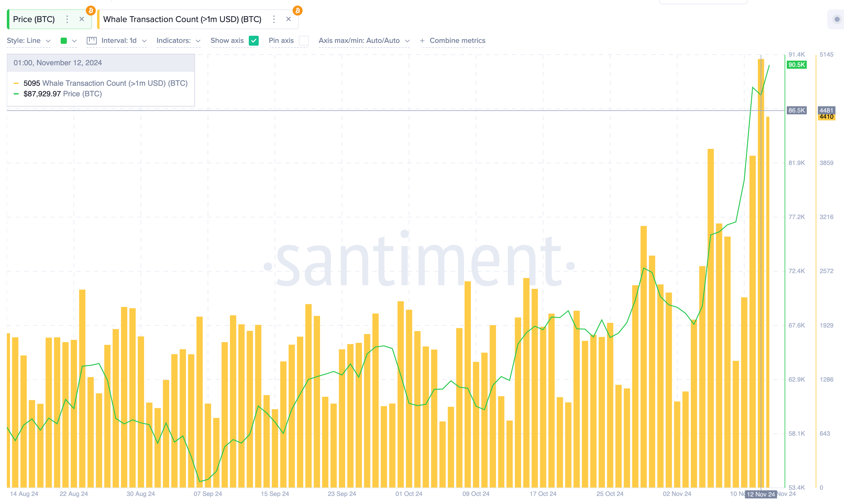This screenshot has height=504, width=844.
Task: Click the 4410 whale count label
Action: point(826,117)
